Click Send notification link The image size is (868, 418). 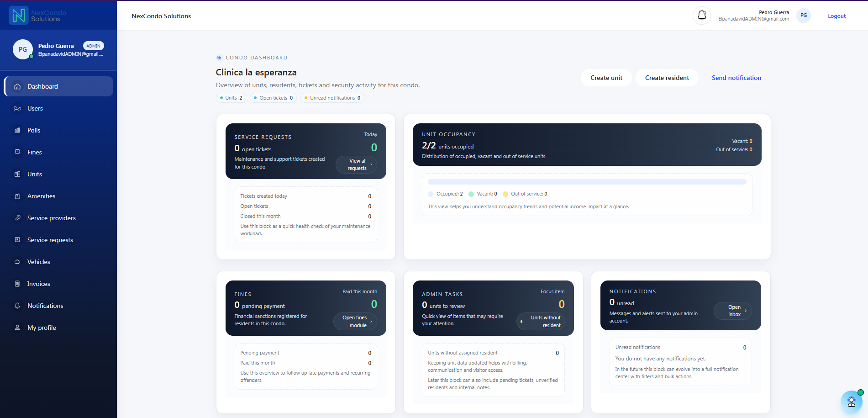tap(736, 78)
